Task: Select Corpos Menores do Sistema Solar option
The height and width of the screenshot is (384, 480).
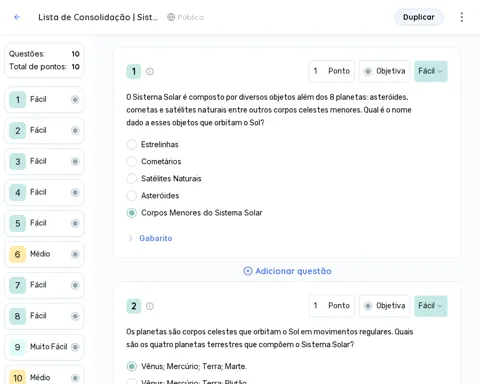Action: (132, 213)
